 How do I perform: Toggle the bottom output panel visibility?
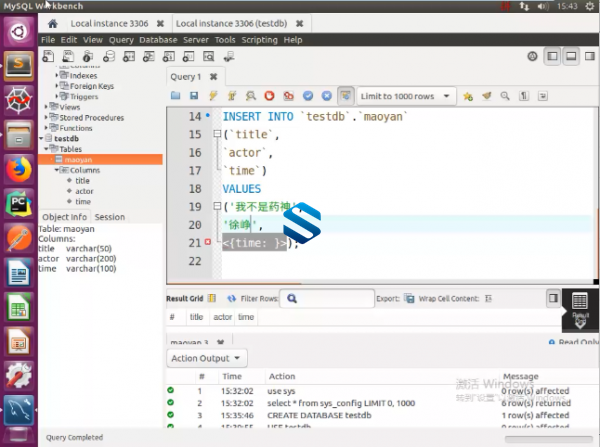571,57
